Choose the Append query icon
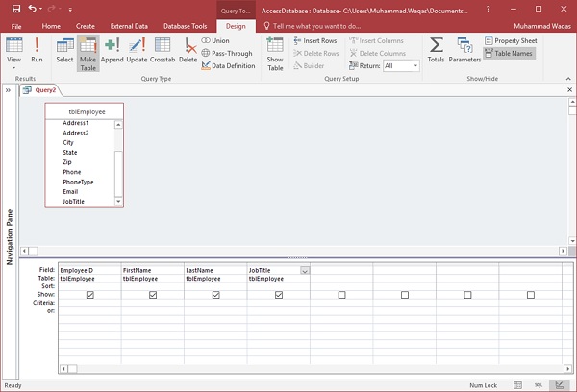577x392 pixels. click(x=113, y=49)
